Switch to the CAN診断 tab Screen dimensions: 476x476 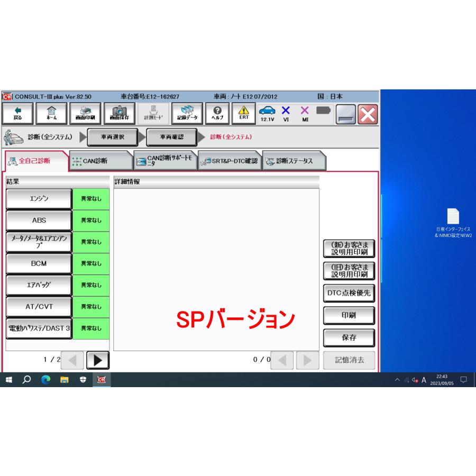click(100, 161)
